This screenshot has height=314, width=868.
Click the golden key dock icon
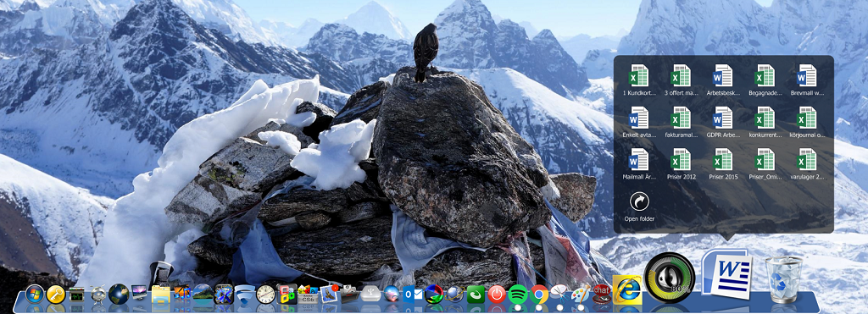point(56,294)
